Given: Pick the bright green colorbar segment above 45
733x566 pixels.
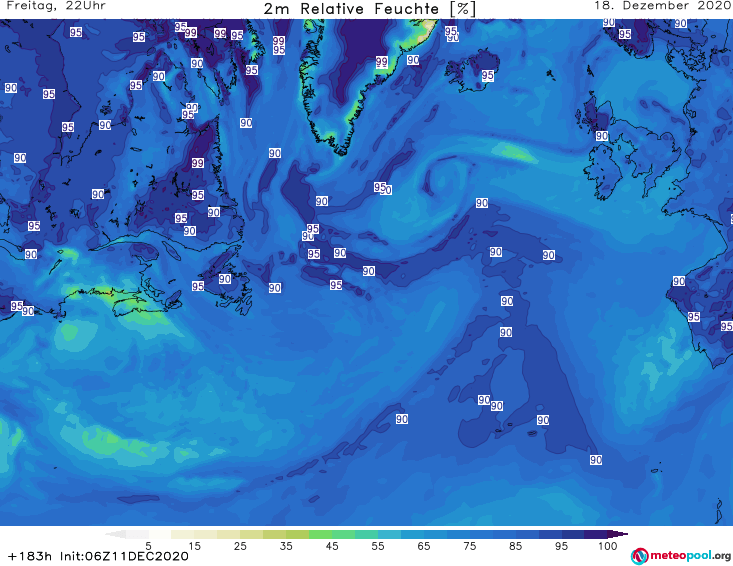Looking at the screenshot, I should coord(320,534).
